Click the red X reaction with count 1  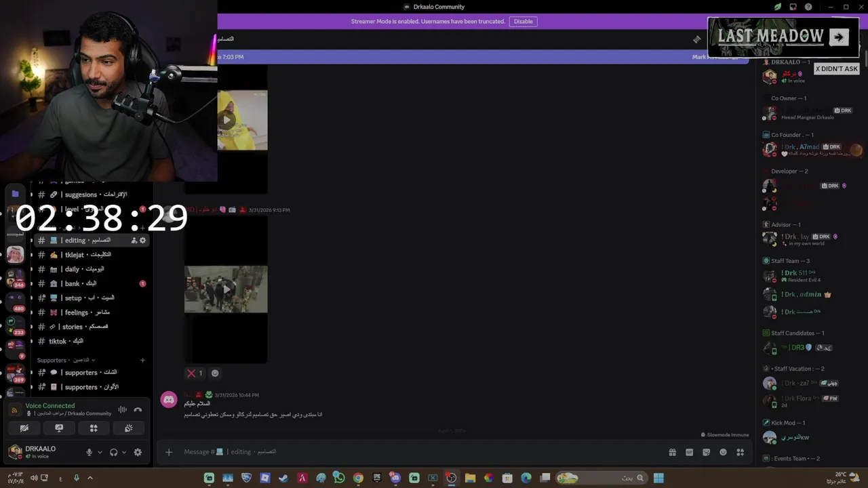pos(195,373)
